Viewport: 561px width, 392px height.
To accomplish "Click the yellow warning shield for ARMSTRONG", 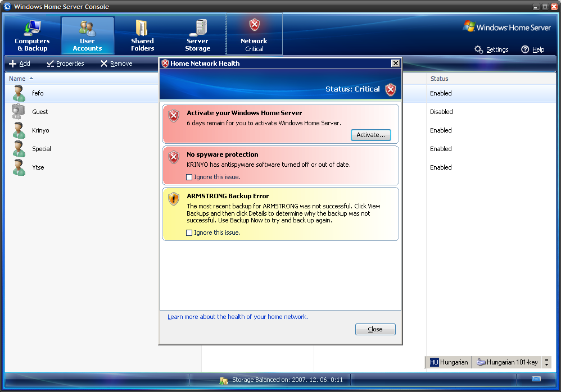I will (174, 199).
